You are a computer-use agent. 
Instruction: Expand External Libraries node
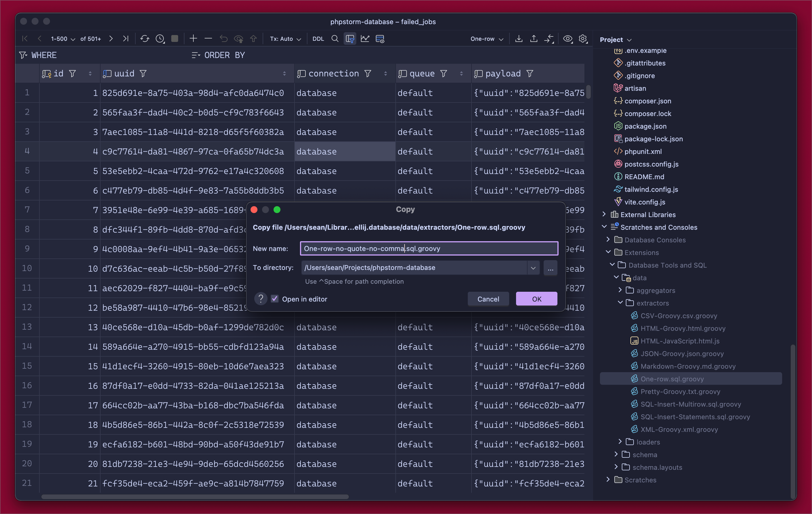(x=604, y=215)
